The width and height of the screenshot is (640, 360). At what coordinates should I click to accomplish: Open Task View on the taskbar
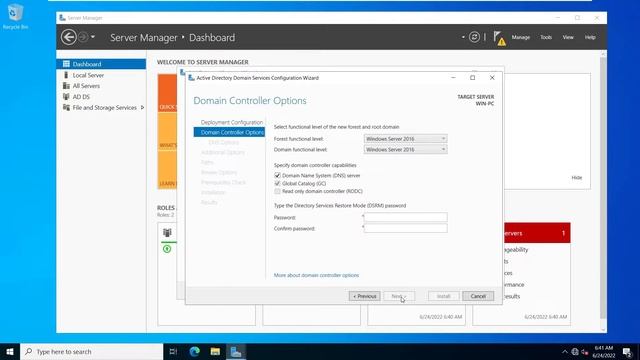click(x=173, y=351)
